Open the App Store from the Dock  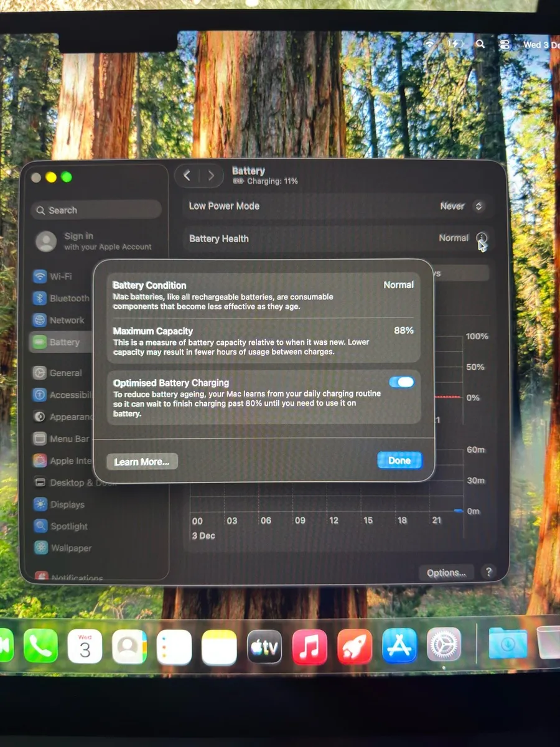[399, 646]
